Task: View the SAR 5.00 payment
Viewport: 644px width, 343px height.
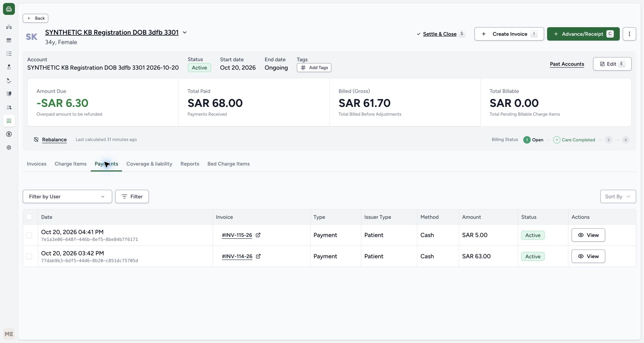Action: (x=588, y=235)
